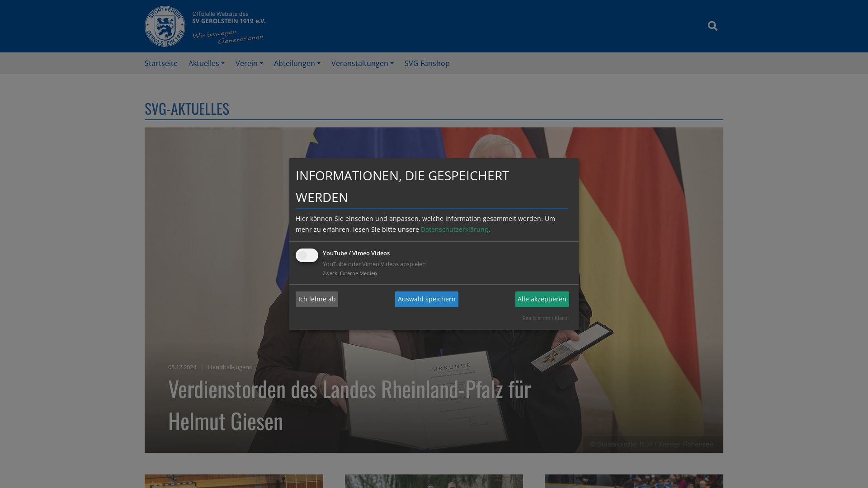The width and height of the screenshot is (868, 488).
Task: Click the SVG-AKTUELLES section heading
Action: tap(187, 109)
